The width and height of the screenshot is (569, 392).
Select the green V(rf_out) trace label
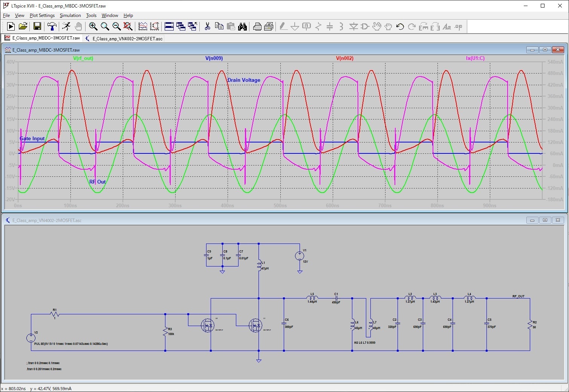(83, 58)
